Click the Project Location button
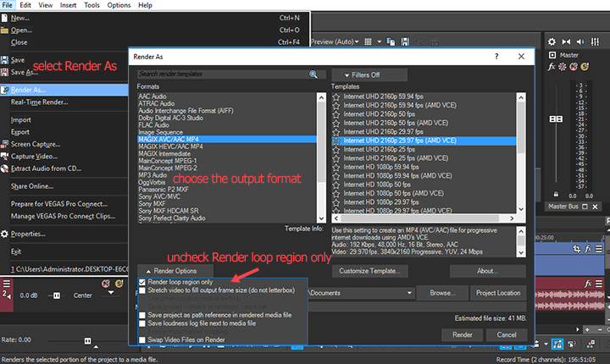 tap(498, 293)
